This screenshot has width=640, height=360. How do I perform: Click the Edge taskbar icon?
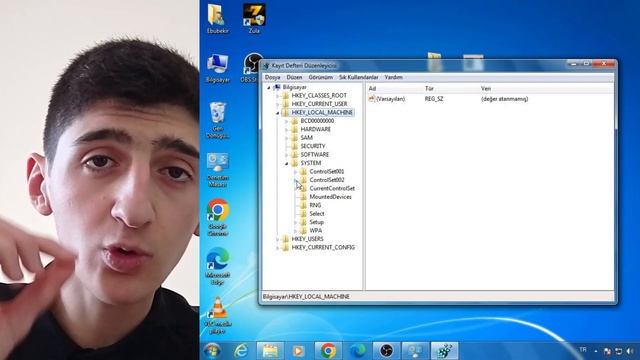(358, 351)
